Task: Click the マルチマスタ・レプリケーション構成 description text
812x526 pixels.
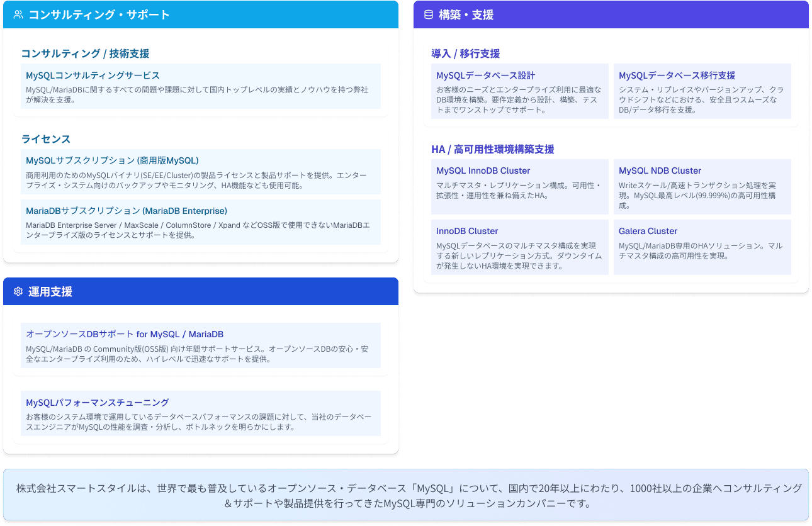Action: (519, 191)
